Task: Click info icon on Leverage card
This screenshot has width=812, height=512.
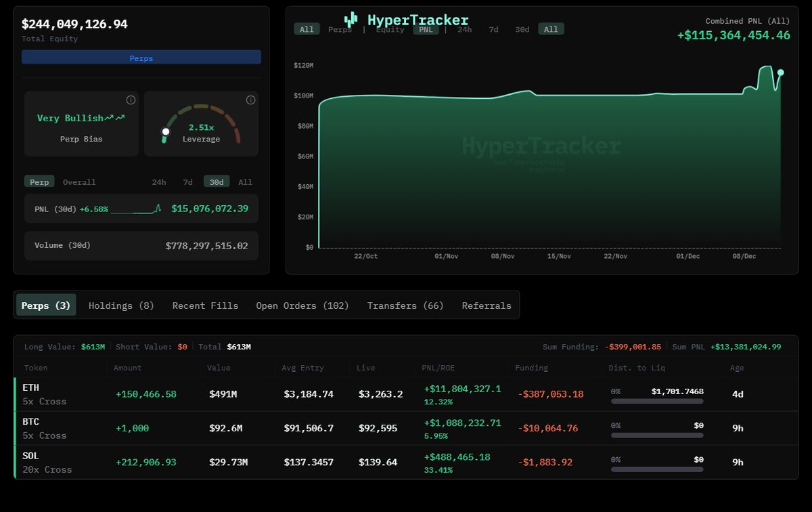Action: (x=250, y=100)
